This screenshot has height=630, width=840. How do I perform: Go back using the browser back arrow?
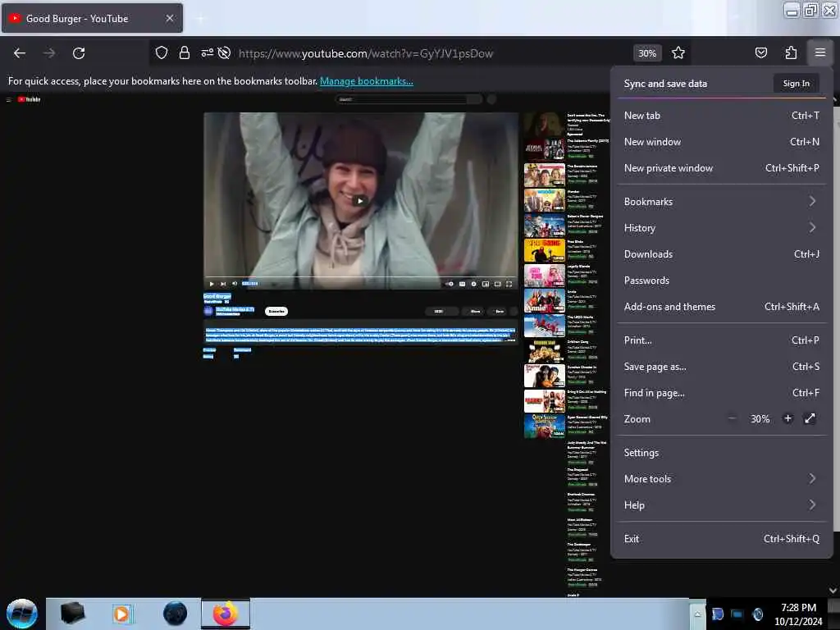point(20,53)
